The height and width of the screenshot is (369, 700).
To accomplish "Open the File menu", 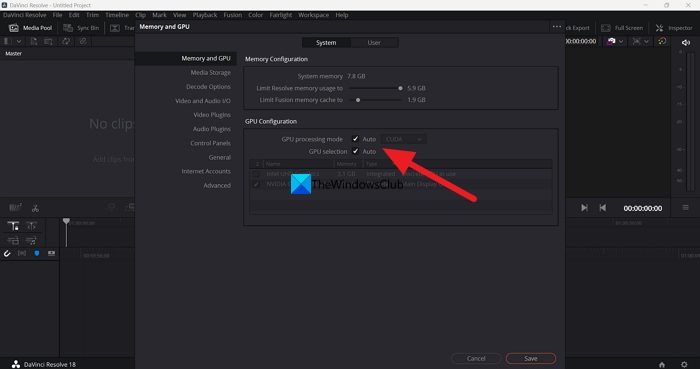I will pyautogui.click(x=58, y=15).
